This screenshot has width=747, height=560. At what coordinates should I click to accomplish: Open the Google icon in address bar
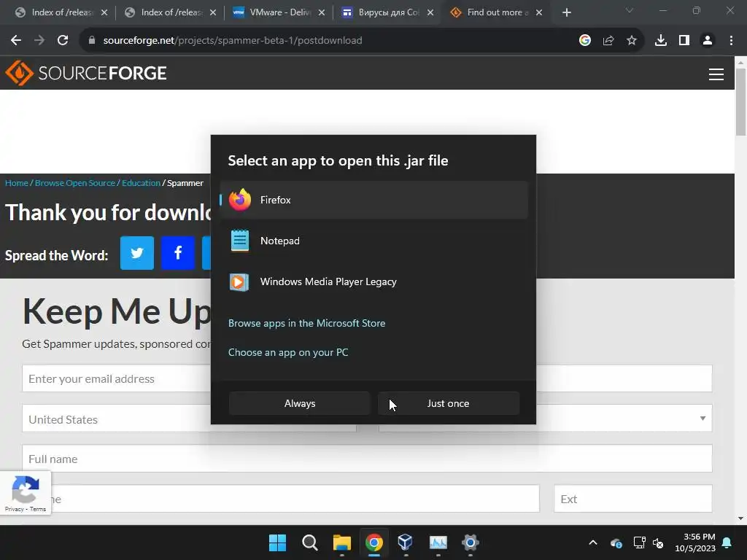[x=585, y=41]
